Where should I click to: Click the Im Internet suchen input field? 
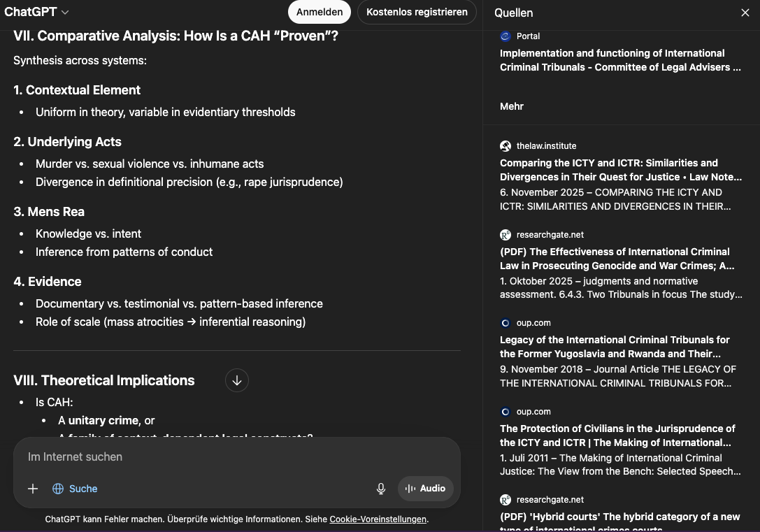coord(236,457)
